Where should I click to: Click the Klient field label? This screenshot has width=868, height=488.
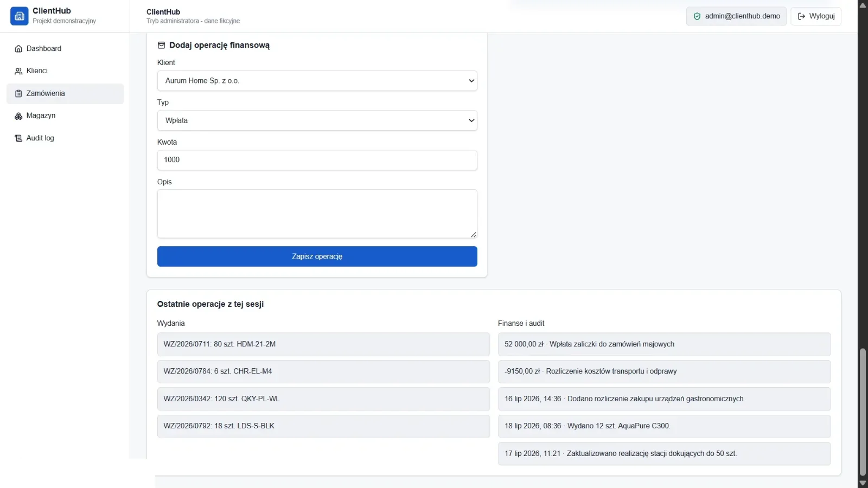[166, 62]
